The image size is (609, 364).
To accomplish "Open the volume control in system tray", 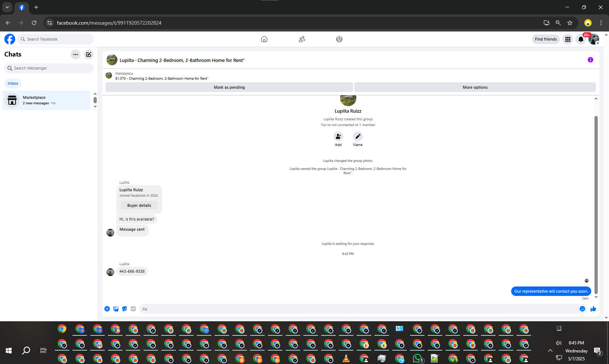I will tap(559, 343).
